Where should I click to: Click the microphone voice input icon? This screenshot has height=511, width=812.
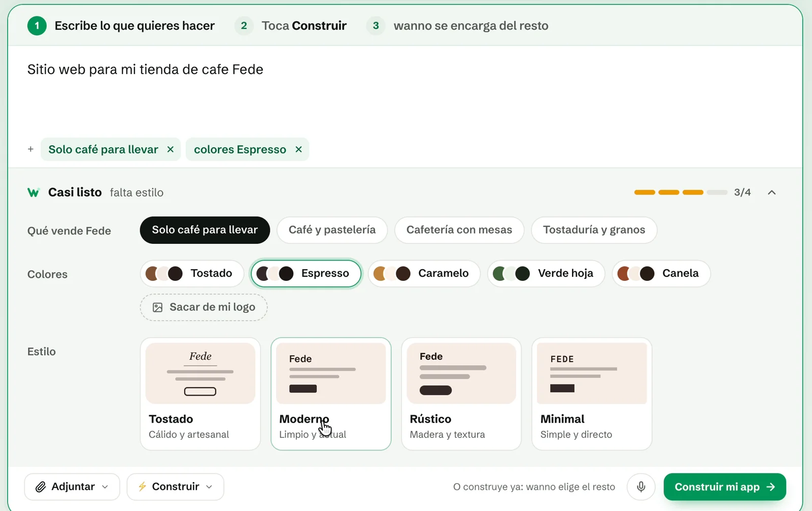641,487
